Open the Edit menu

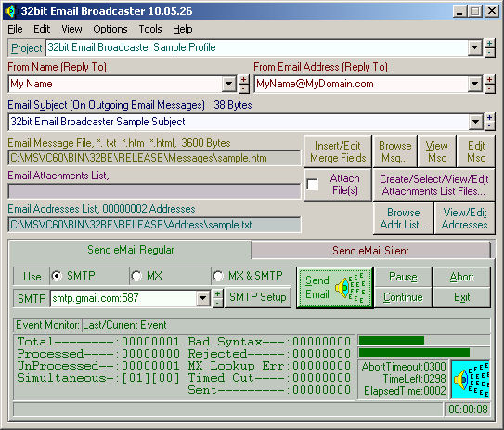click(42, 30)
